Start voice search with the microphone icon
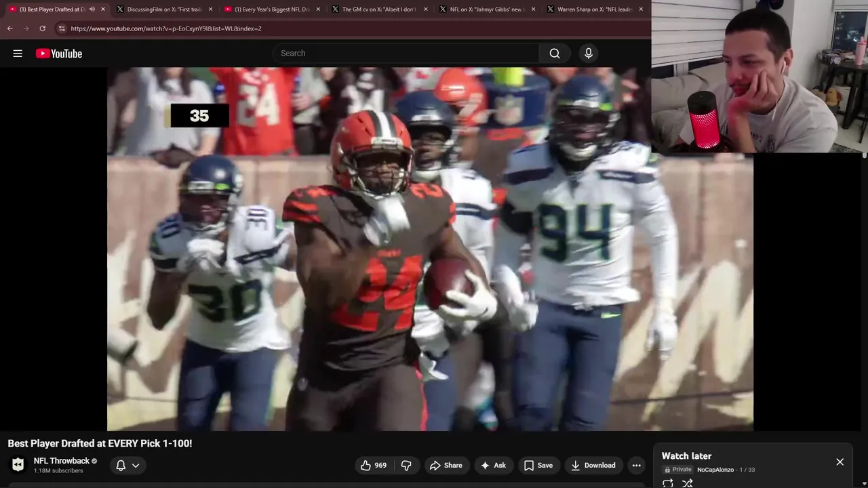 [x=589, y=54]
